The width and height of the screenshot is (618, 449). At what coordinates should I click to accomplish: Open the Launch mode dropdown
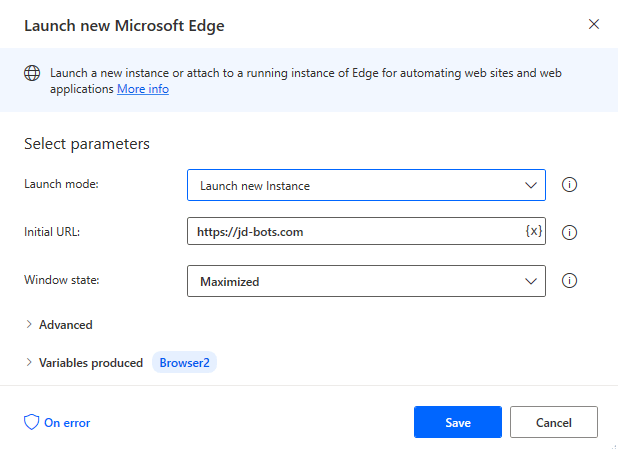[366, 185]
